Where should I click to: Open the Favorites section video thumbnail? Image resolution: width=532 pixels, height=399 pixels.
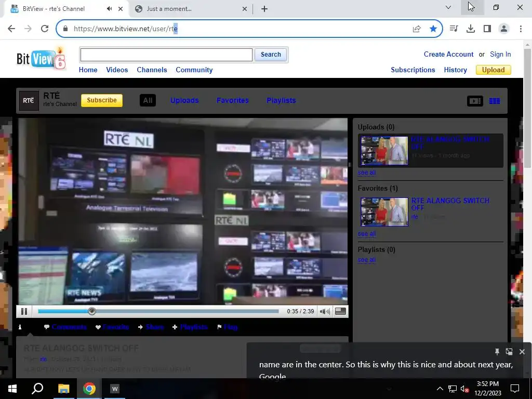point(384,212)
